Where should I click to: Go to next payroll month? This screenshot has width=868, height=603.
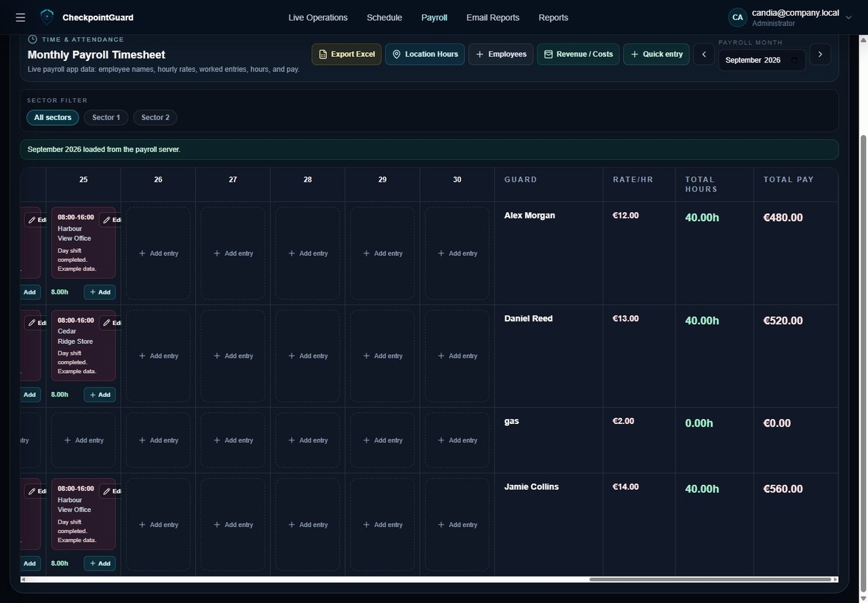pos(820,54)
